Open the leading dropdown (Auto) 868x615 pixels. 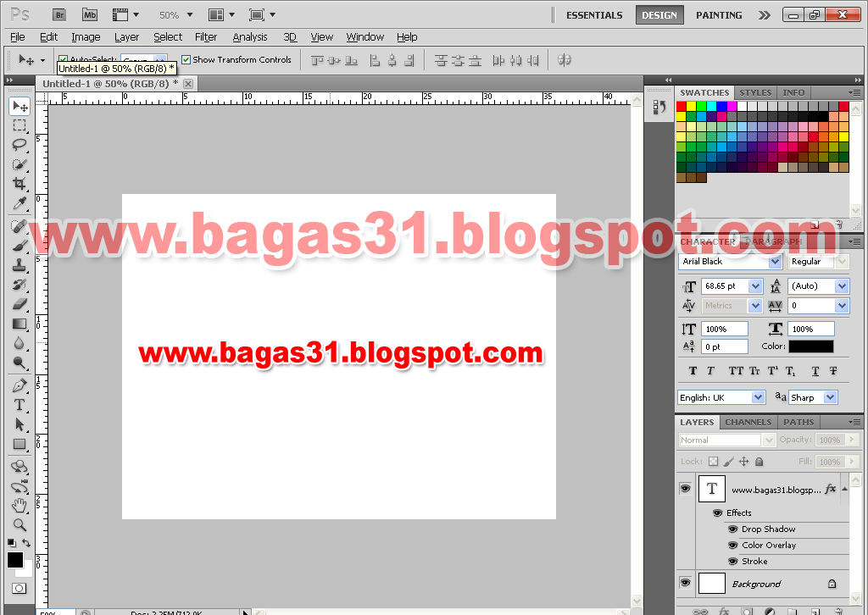coord(842,286)
